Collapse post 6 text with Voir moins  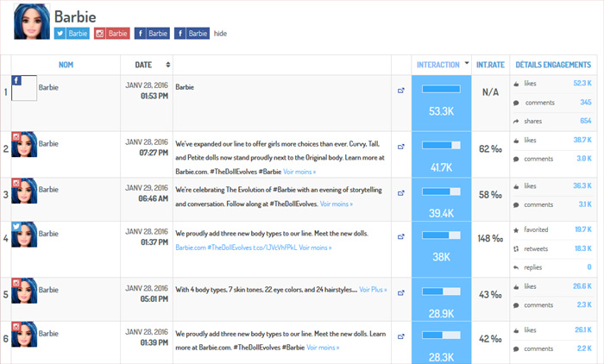point(323,347)
